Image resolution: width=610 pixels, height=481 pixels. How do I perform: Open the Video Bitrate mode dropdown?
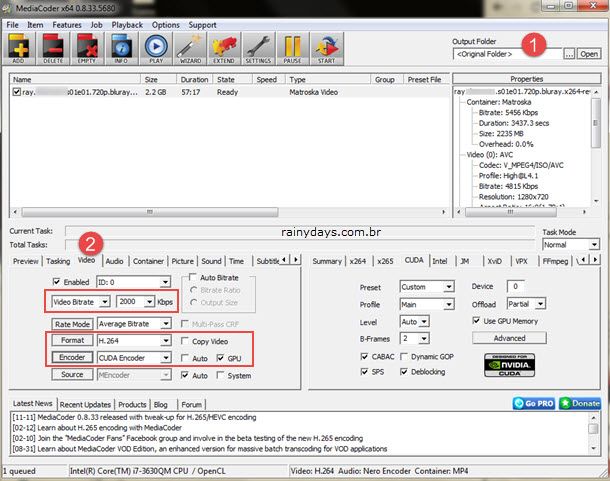pyautogui.click(x=81, y=302)
